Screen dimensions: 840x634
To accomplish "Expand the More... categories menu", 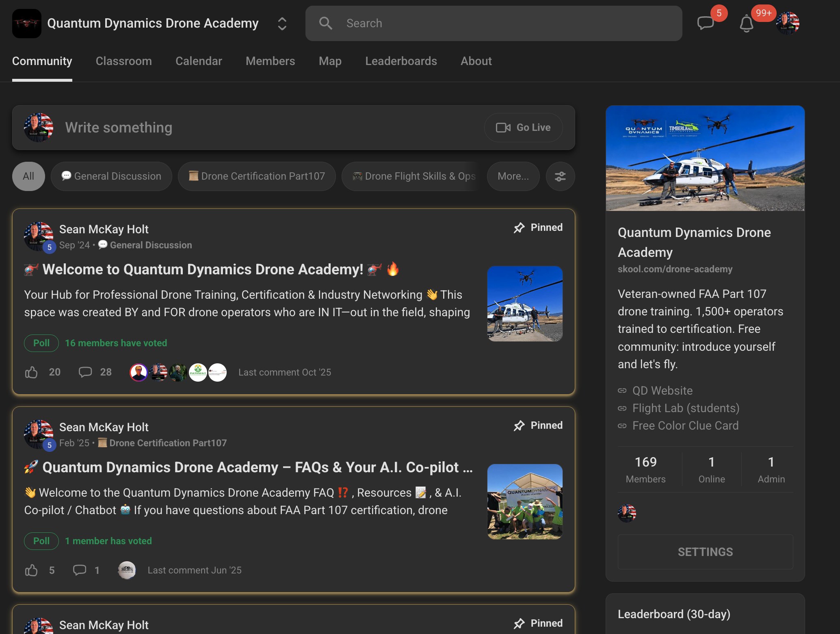I will tap(513, 176).
